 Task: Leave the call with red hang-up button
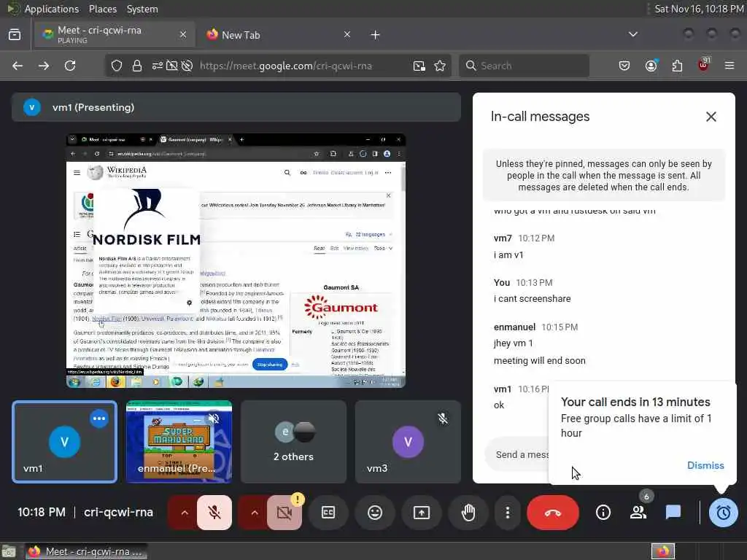pos(553,513)
